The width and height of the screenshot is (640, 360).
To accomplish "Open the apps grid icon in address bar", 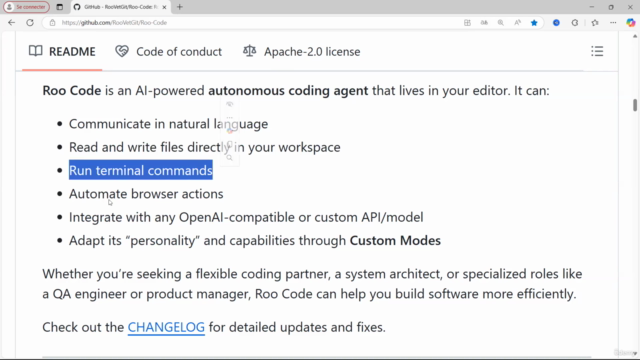I will pyautogui.click(x=467, y=23).
